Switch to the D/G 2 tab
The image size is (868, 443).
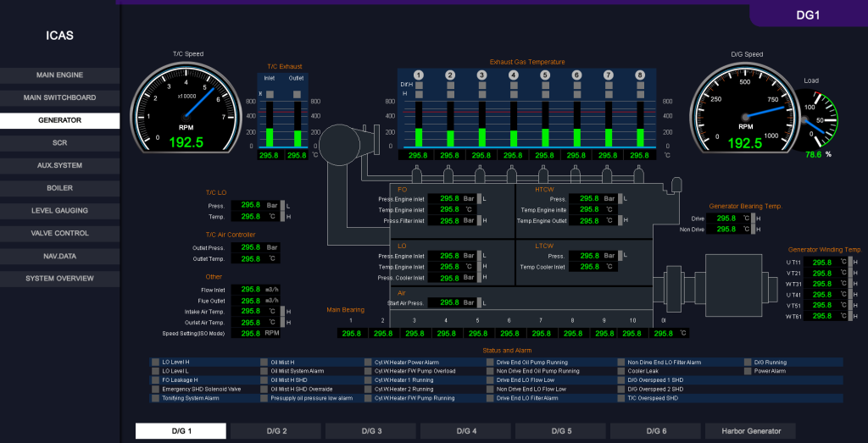tap(276, 431)
